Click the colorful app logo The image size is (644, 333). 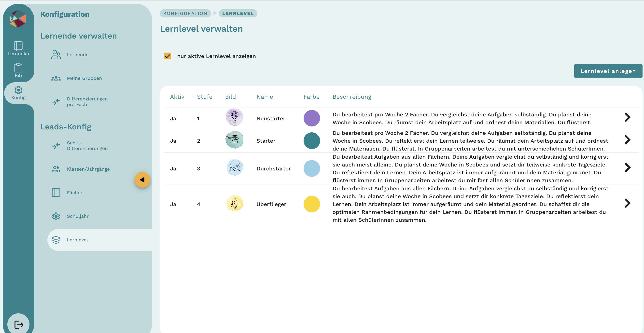[18, 19]
